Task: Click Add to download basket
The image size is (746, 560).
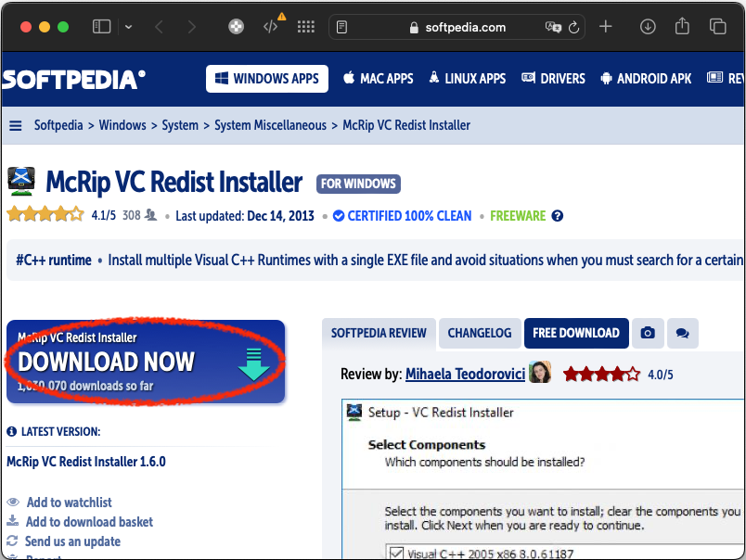Action: pos(89,522)
